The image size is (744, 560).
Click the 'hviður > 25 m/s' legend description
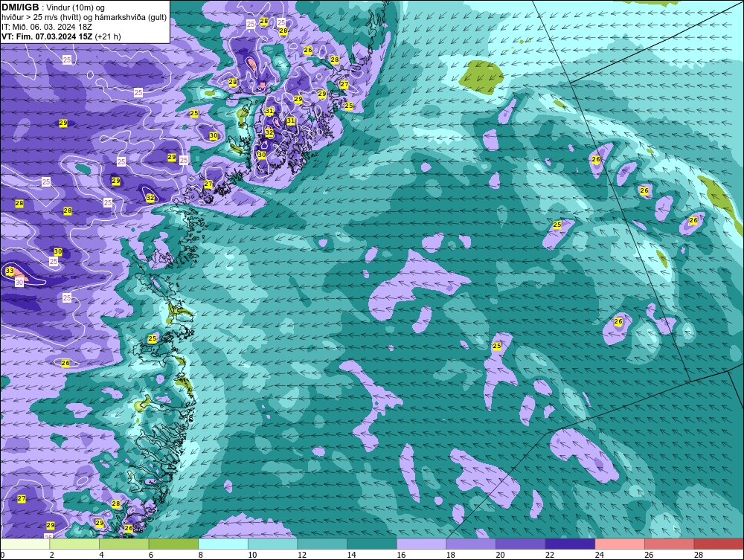(x=84, y=17)
